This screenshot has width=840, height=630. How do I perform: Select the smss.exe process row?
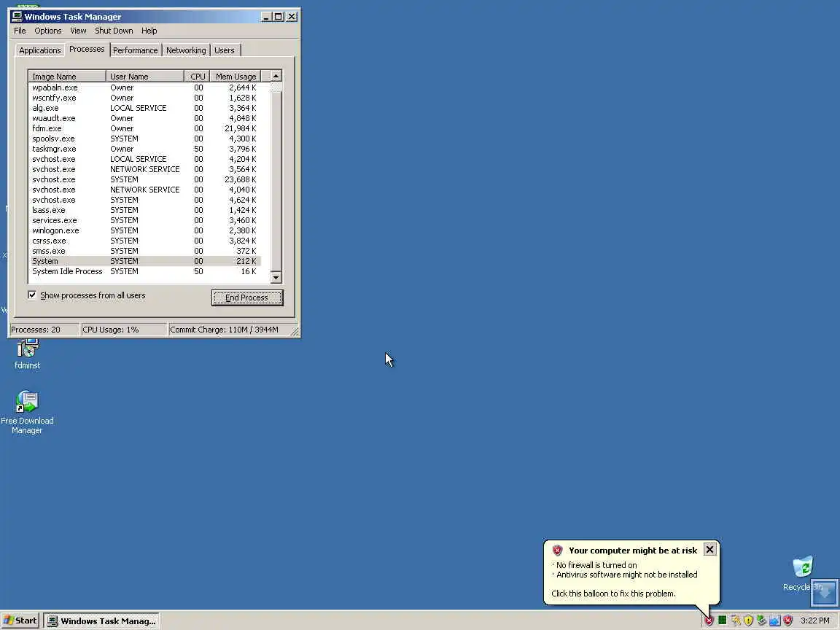coord(144,250)
